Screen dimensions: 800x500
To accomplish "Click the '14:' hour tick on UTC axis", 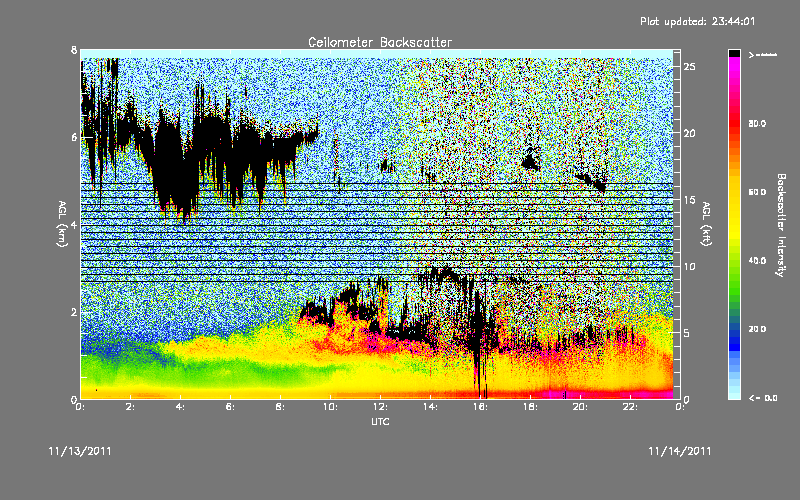I will click(x=431, y=407).
